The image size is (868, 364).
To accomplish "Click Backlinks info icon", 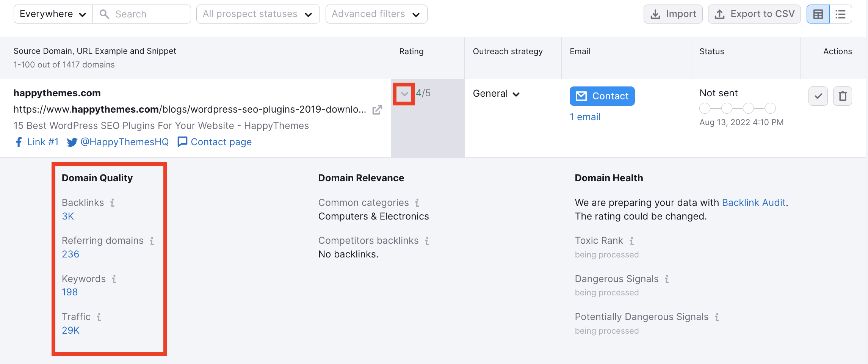I will pos(113,203).
